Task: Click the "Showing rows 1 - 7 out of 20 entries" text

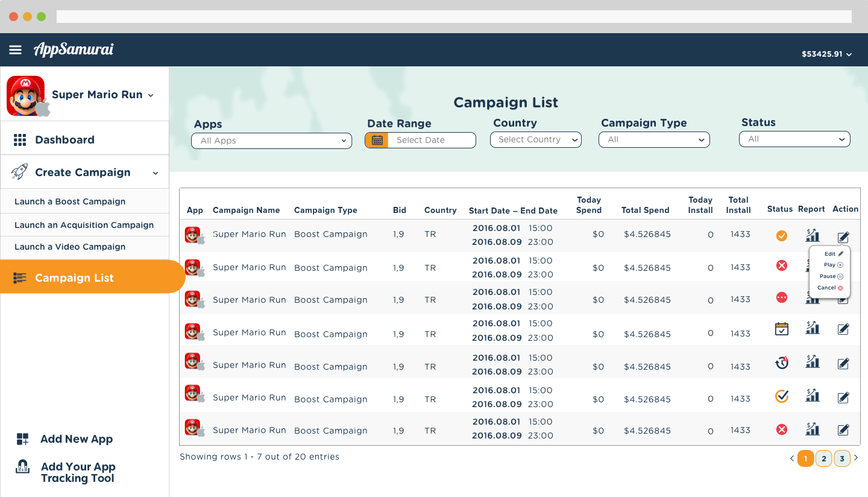Action: coord(259,457)
